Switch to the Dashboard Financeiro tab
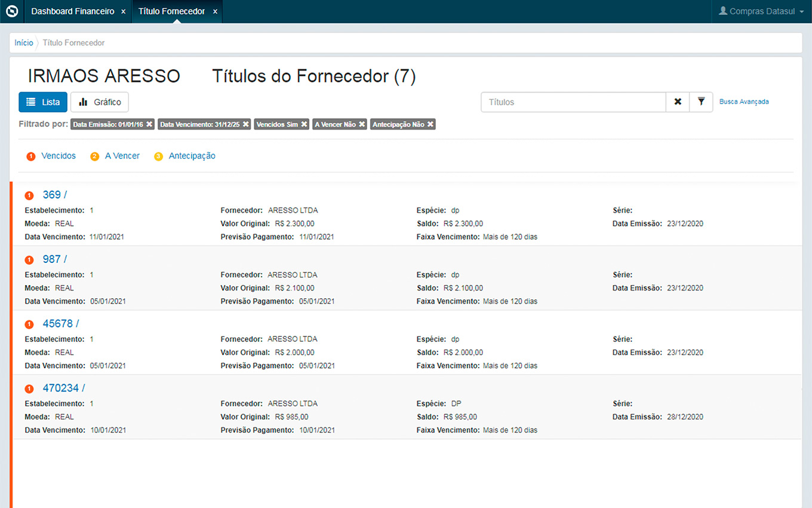This screenshot has height=508, width=812. click(72, 12)
